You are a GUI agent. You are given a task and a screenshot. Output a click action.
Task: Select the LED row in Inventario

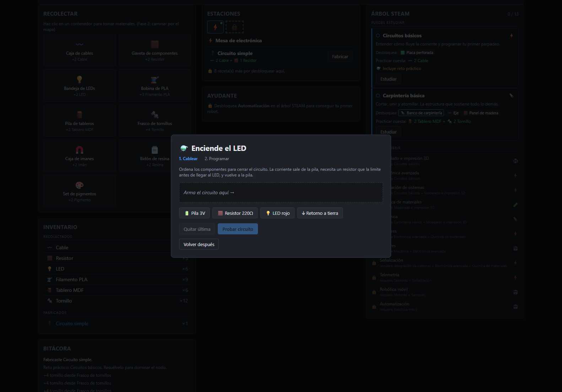117,269
